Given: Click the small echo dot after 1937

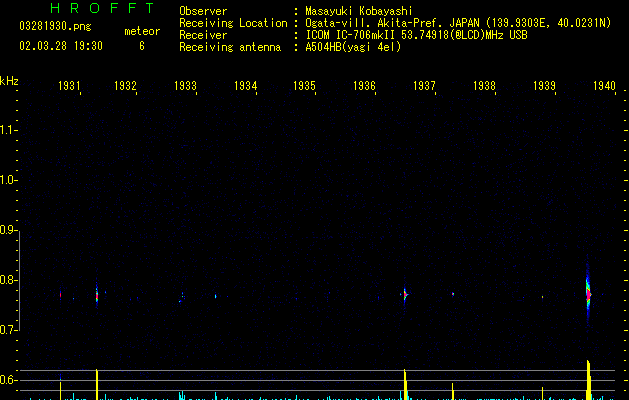Looking at the screenshot, I should [x=453, y=294].
